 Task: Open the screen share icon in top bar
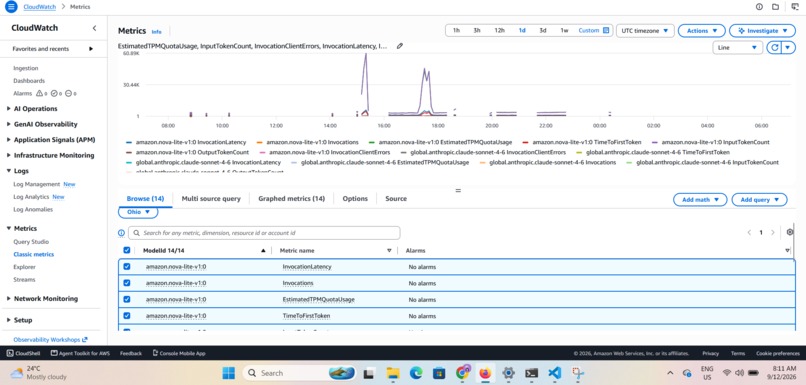click(x=795, y=7)
